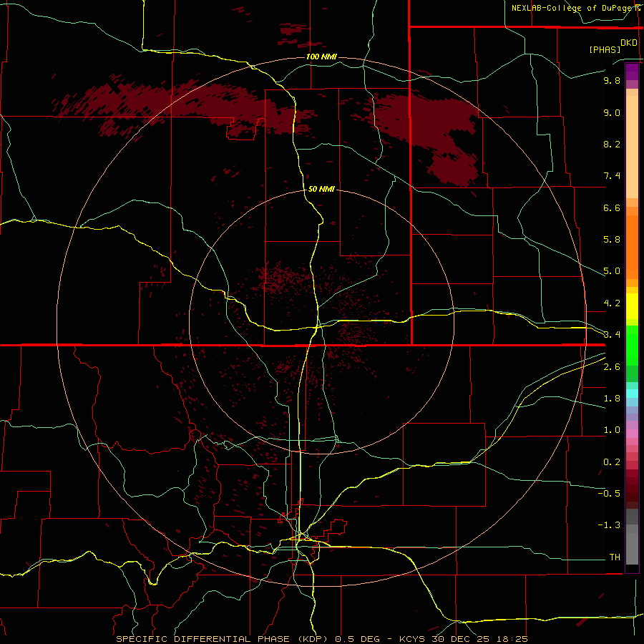Select the 7.4 legend value

pos(612,176)
